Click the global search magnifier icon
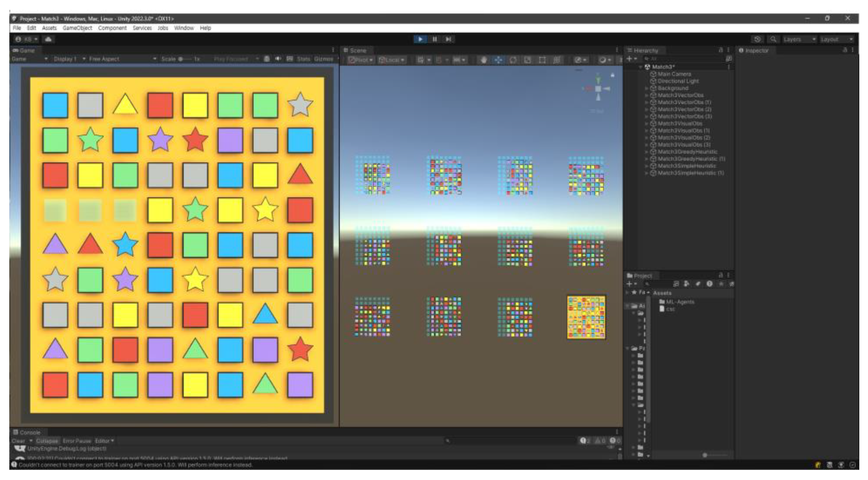Viewport: 868px width, 480px height. pyautogui.click(x=773, y=39)
